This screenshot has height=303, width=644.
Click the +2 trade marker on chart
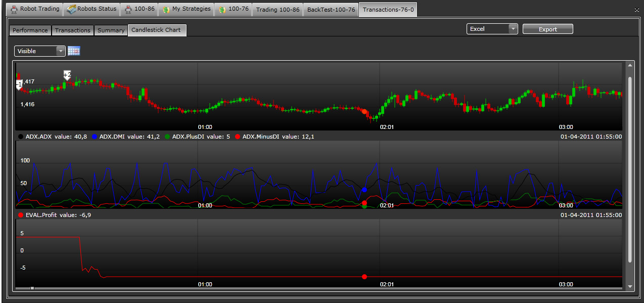pyautogui.click(x=67, y=75)
